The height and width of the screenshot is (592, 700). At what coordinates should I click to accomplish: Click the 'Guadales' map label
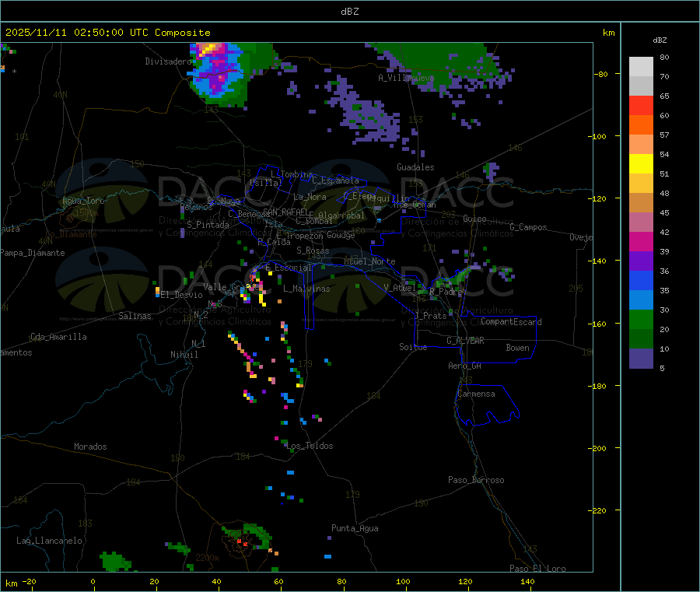[415, 167]
